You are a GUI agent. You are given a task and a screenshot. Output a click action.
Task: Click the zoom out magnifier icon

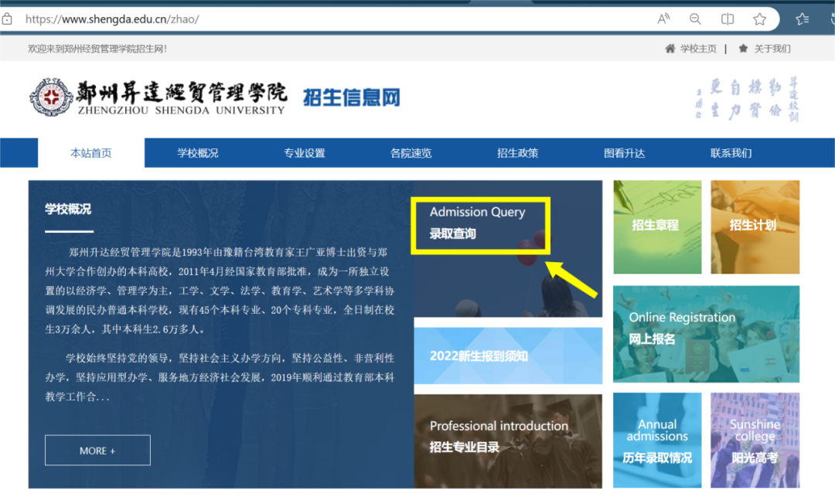click(x=695, y=19)
